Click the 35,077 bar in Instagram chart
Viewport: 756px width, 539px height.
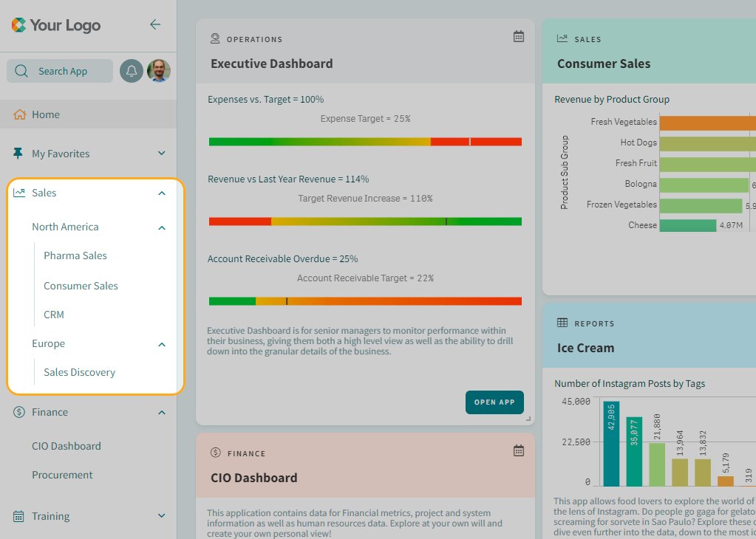(x=634, y=451)
